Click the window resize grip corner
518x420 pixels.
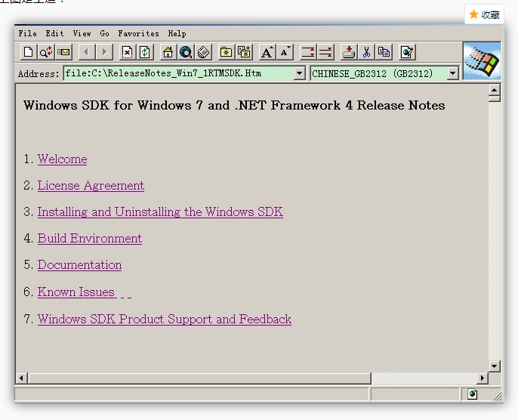(497, 396)
